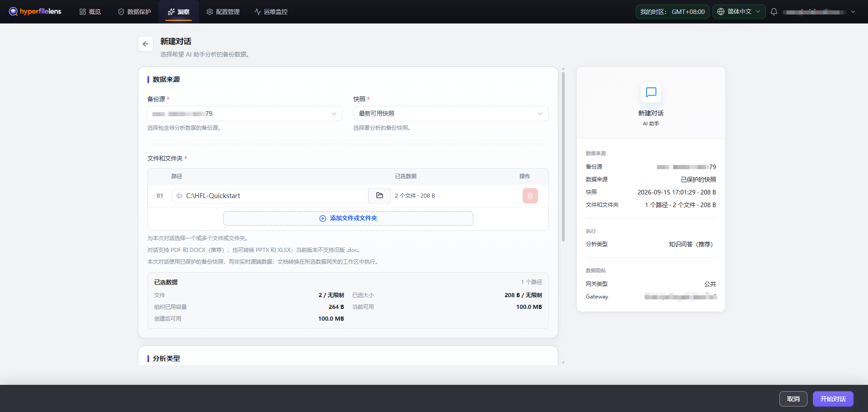Expand the 备份源 backup source dropdown
Image resolution: width=868 pixels, height=412 pixels.
tap(245, 114)
